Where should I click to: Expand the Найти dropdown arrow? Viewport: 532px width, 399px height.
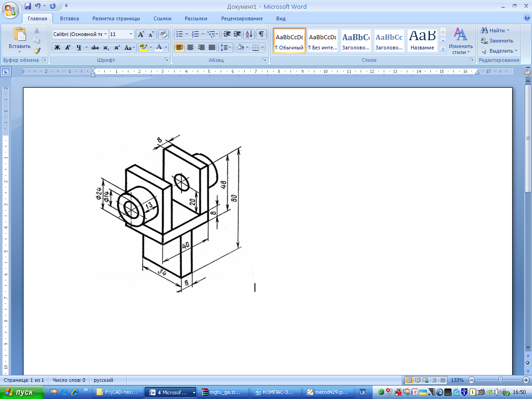pyautogui.click(x=508, y=30)
